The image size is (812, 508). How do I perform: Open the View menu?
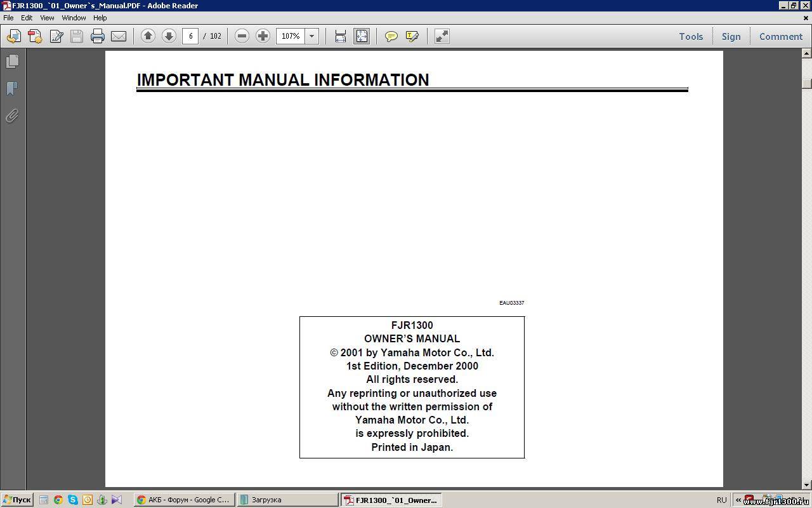coord(47,18)
